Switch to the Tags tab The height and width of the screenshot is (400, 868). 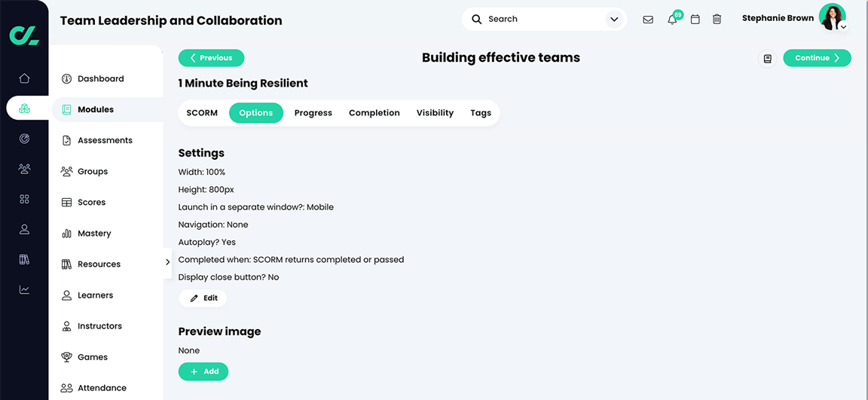[481, 113]
